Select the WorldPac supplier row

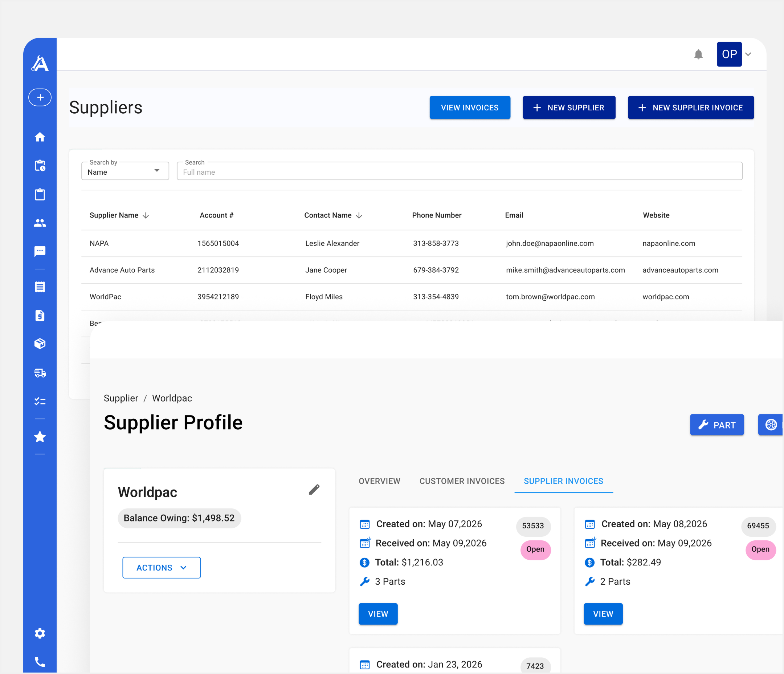(411, 297)
